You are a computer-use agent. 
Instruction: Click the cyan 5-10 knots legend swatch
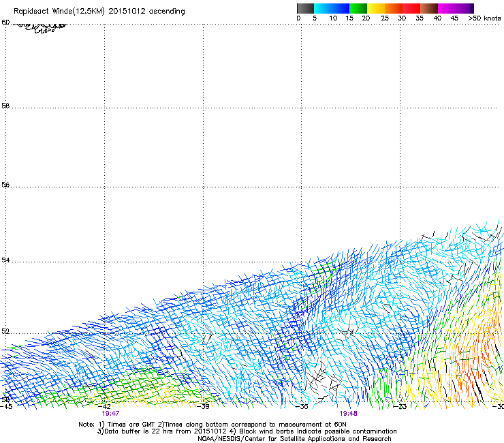[323, 8]
